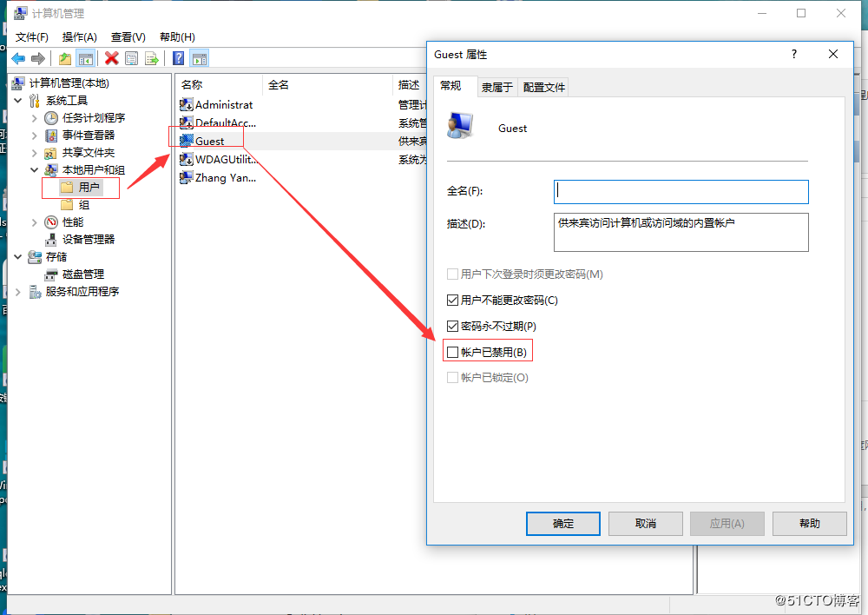Click the ? help icon in Guest dialog
The width and height of the screenshot is (868, 615).
[794, 54]
